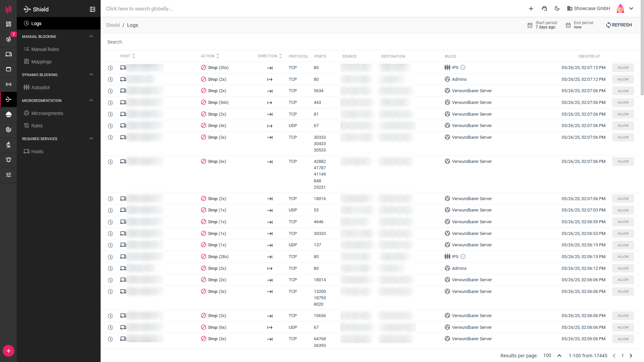Click the REFRESH button
Screen dimensions: 644x362
[x=619, y=25]
